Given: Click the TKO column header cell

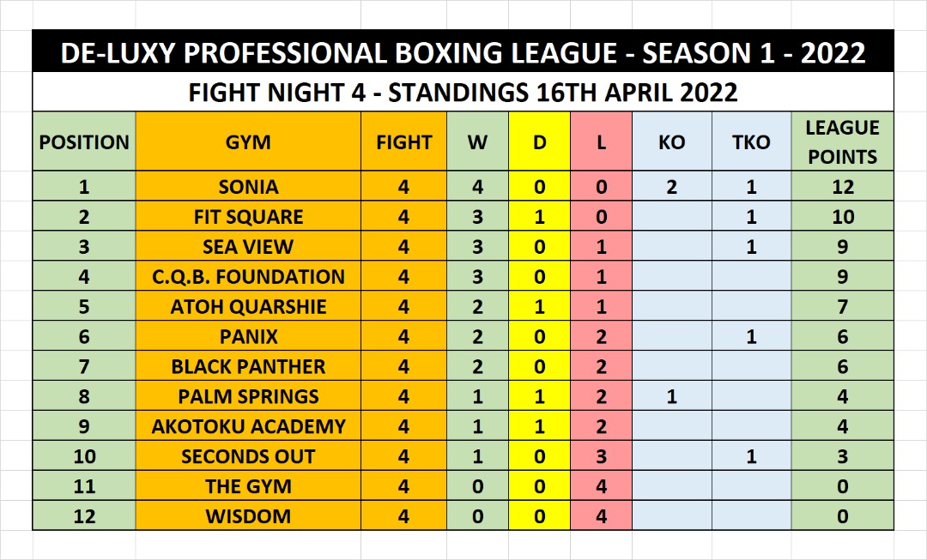Looking at the screenshot, I should (751, 142).
